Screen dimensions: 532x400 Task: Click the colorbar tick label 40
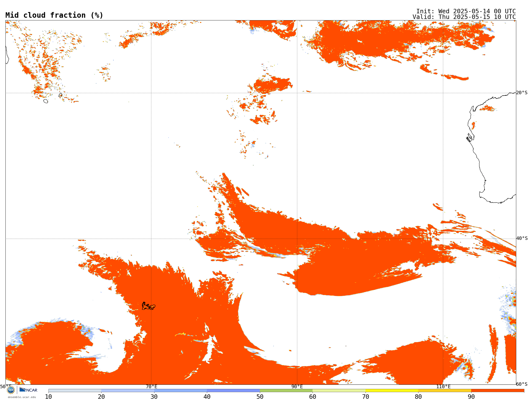tap(207, 397)
